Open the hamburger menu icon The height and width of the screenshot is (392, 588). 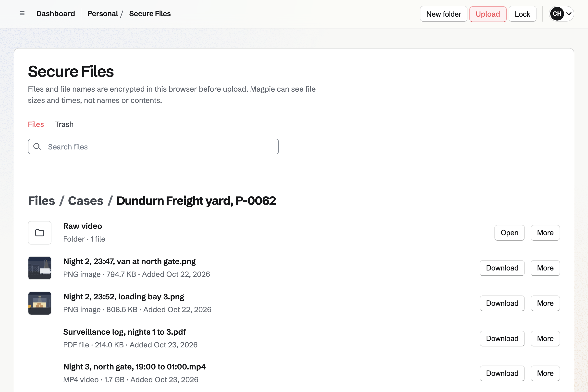22,13
